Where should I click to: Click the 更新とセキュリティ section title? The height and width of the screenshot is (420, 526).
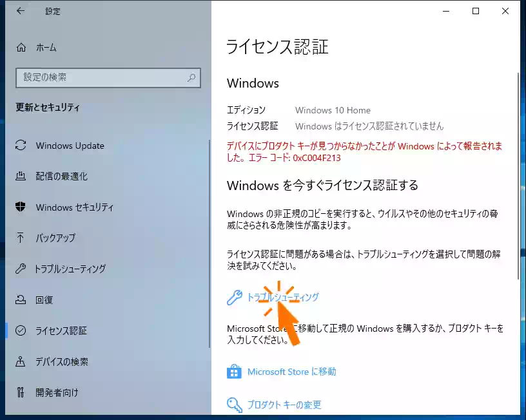(48, 108)
